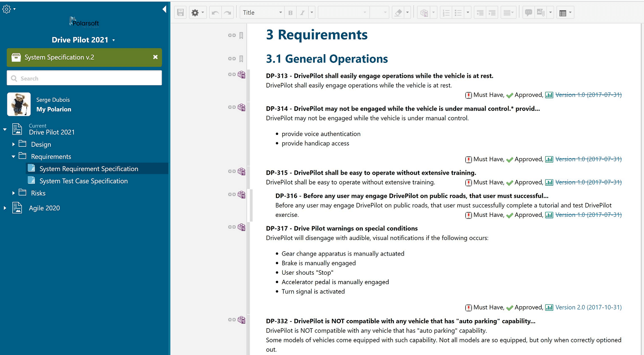Toggle Italic formatting button
Viewport: 644px width, 355px height.
(302, 13)
